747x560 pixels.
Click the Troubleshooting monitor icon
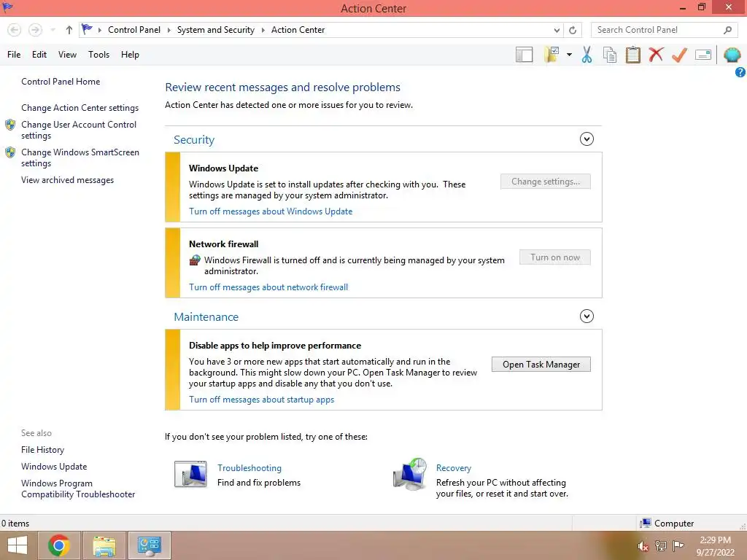pos(190,474)
